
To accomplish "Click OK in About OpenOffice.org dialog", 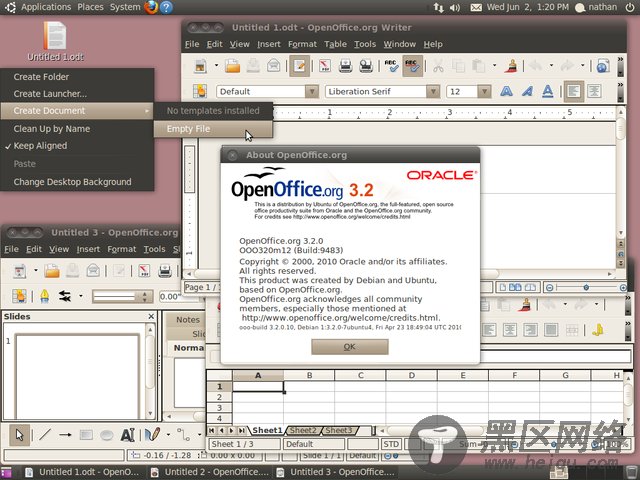I will point(350,347).
